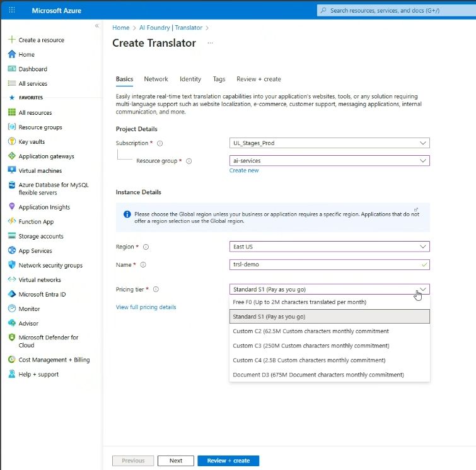Open the Azure portal waffle menu icon
This screenshot has height=470, width=476.
(12, 11)
